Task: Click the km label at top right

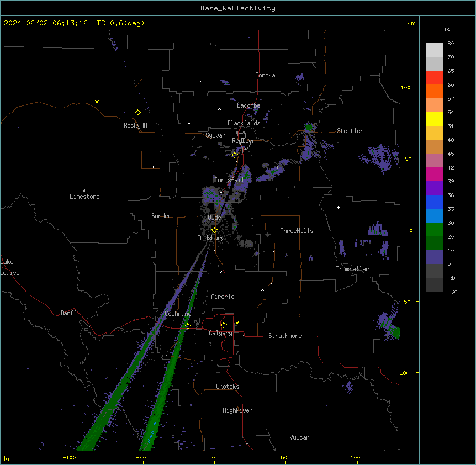Action: 411,23
